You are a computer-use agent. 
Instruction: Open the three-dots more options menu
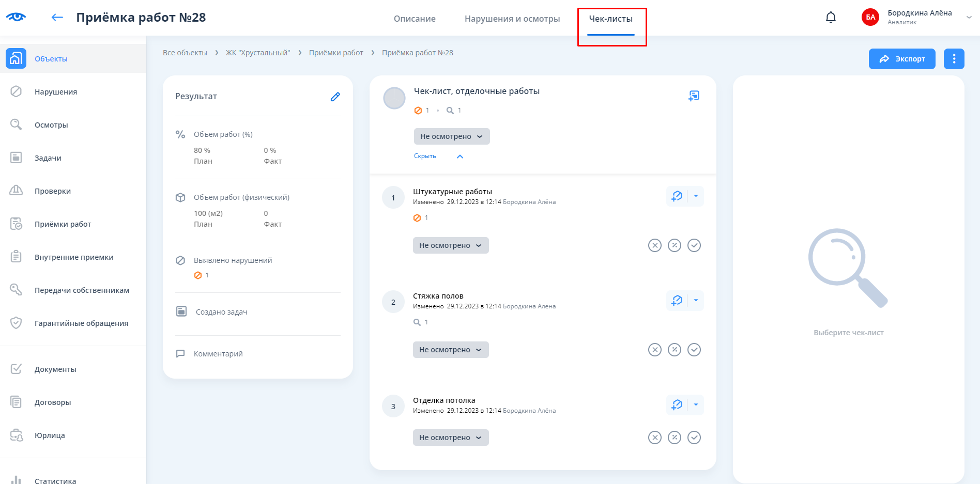[954, 59]
